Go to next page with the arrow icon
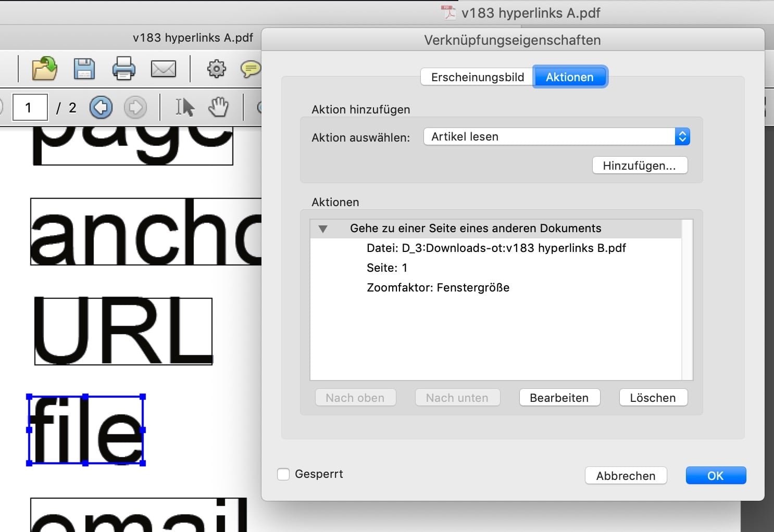Image resolution: width=774 pixels, height=532 pixels. 135,107
